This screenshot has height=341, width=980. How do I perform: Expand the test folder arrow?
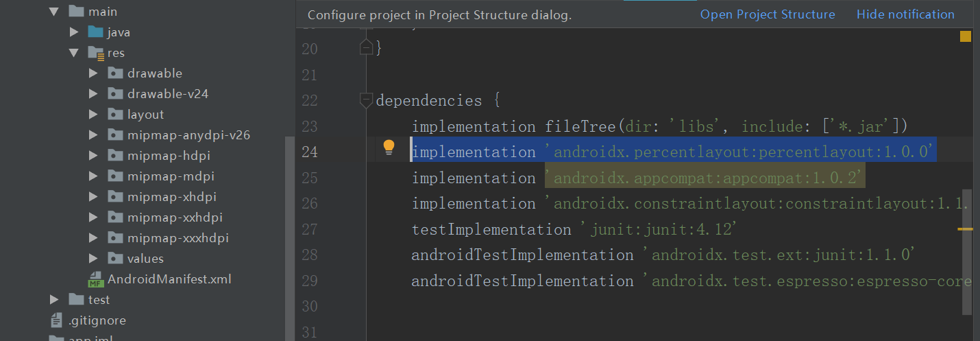[x=54, y=300]
